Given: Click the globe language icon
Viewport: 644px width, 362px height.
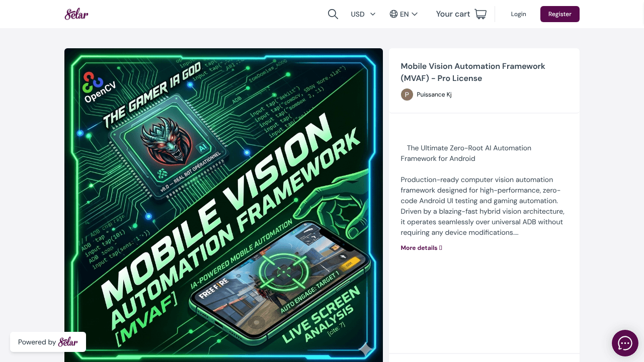Looking at the screenshot, I should (x=394, y=14).
